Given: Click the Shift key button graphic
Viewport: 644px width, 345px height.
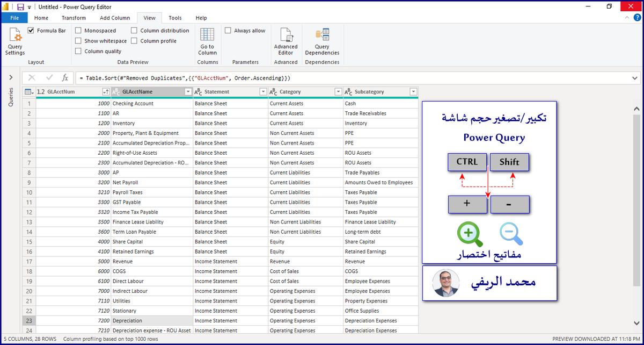Looking at the screenshot, I should click(509, 162).
